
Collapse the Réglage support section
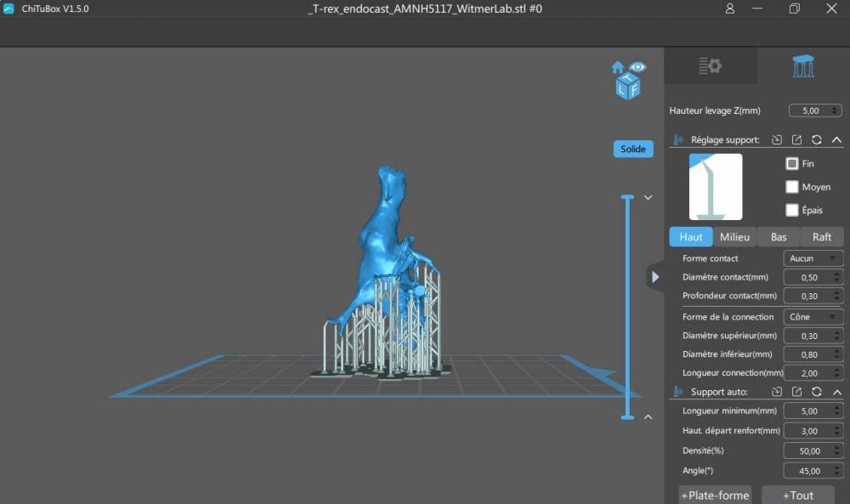[836, 140]
